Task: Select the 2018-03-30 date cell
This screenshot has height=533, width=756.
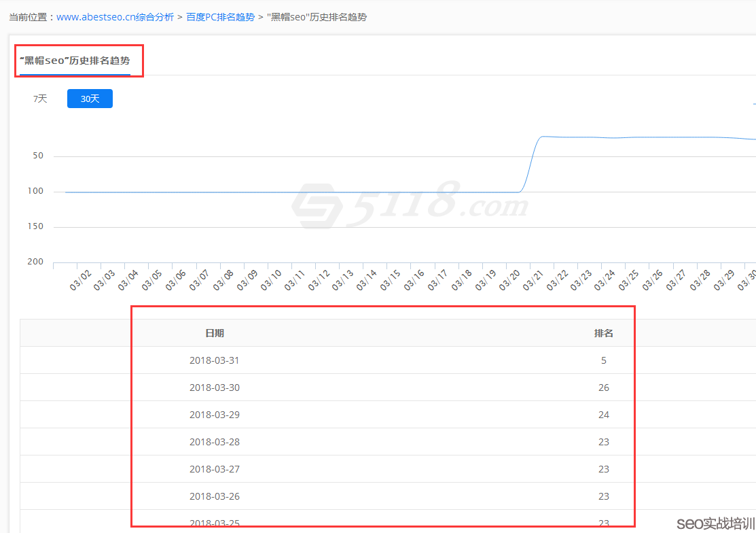Action: 215,388
